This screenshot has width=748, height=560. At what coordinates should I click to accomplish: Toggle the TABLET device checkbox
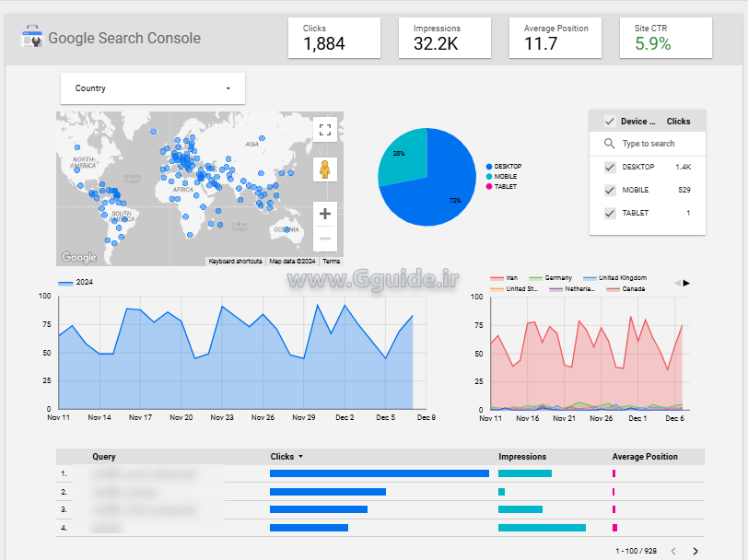pyautogui.click(x=609, y=213)
